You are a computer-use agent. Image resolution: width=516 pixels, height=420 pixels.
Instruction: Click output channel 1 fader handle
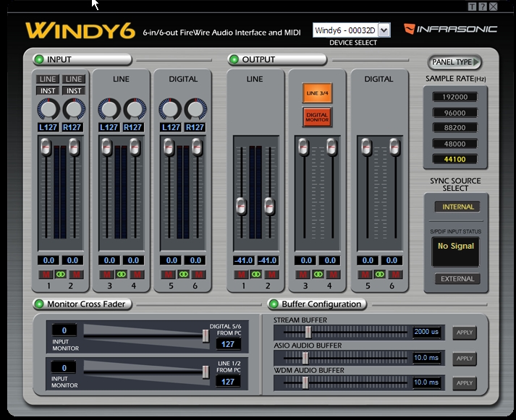click(x=242, y=207)
